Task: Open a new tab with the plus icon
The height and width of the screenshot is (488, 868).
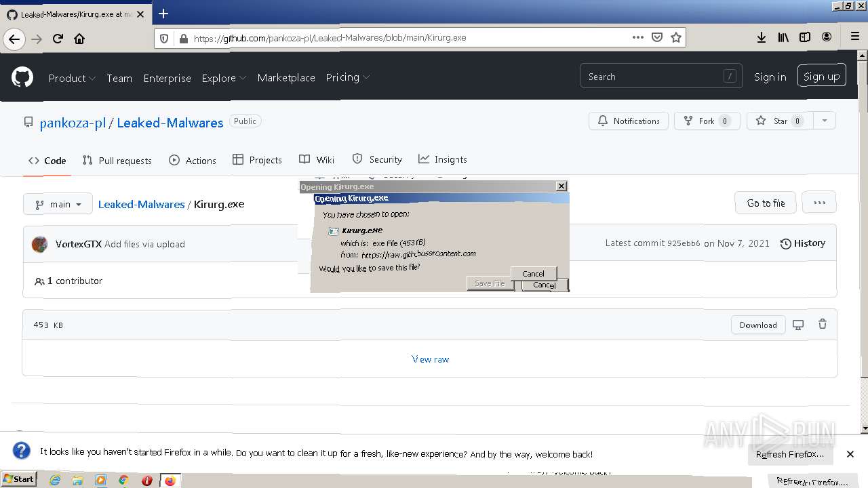Action: 163,14
